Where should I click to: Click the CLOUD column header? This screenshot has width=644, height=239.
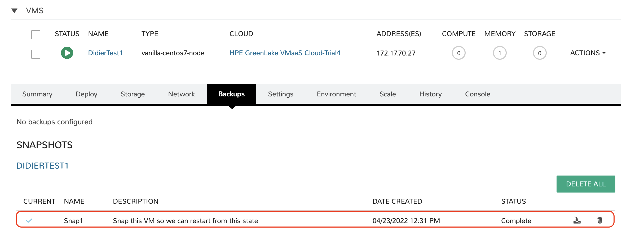coord(241,34)
